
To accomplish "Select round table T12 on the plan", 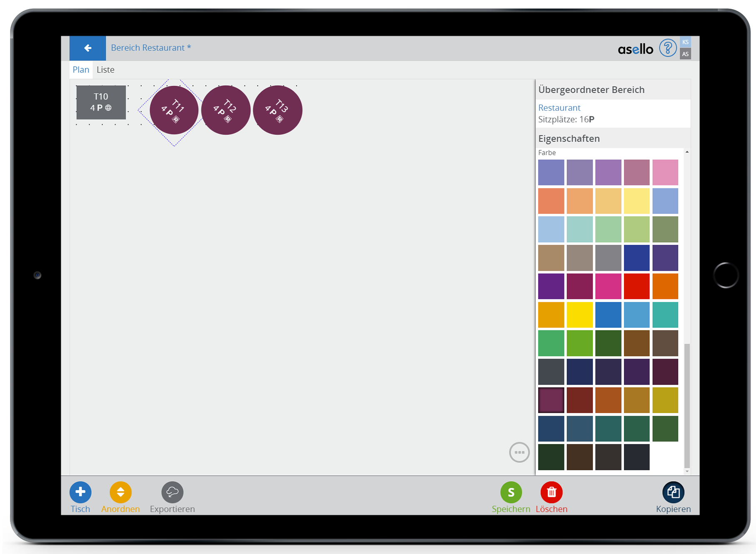I will coord(226,110).
